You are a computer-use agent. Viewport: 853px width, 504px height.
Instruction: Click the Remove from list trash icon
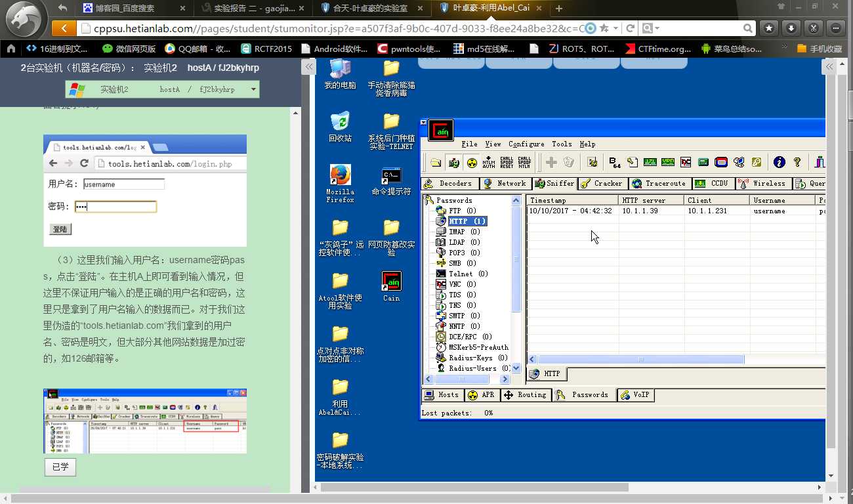(x=569, y=162)
